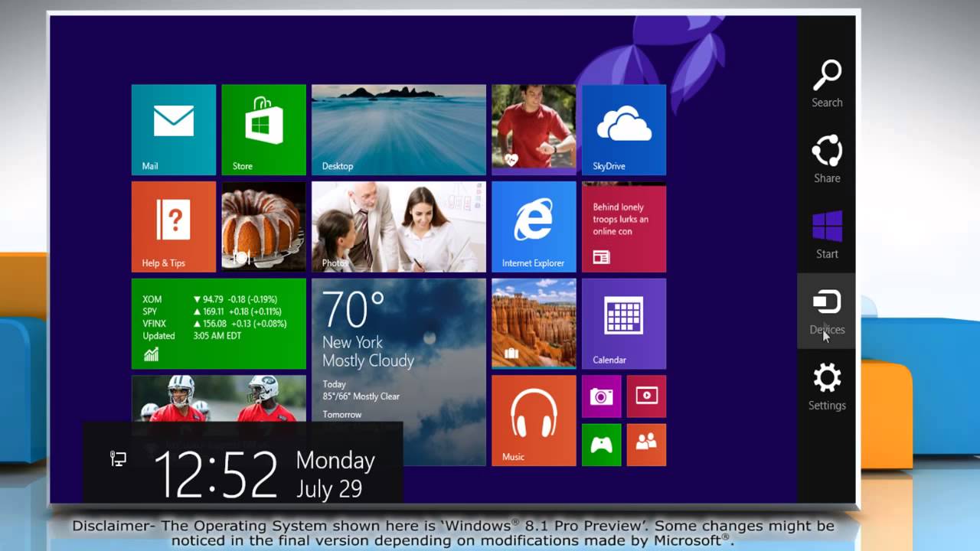The width and height of the screenshot is (980, 551).
Task: Click the Monday July 29 date
Action: [335, 474]
